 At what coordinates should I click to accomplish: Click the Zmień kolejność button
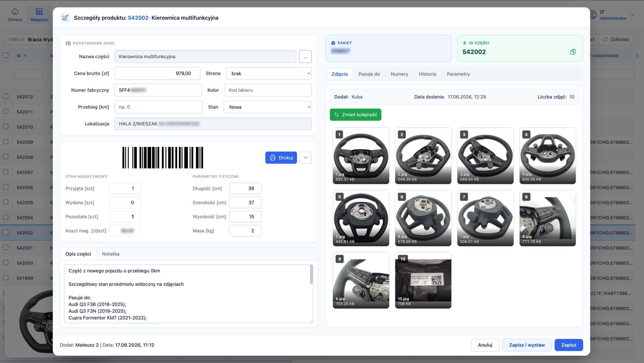(355, 115)
